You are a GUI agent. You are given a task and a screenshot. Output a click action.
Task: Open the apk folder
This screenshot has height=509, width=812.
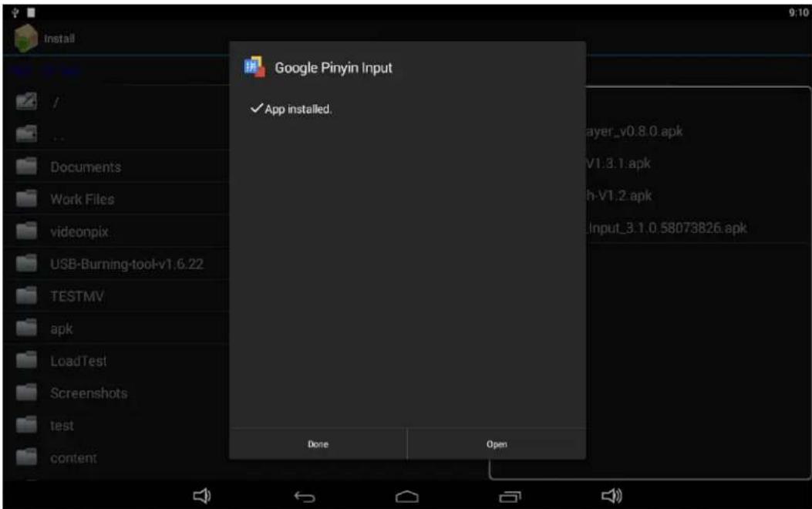(x=116, y=329)
